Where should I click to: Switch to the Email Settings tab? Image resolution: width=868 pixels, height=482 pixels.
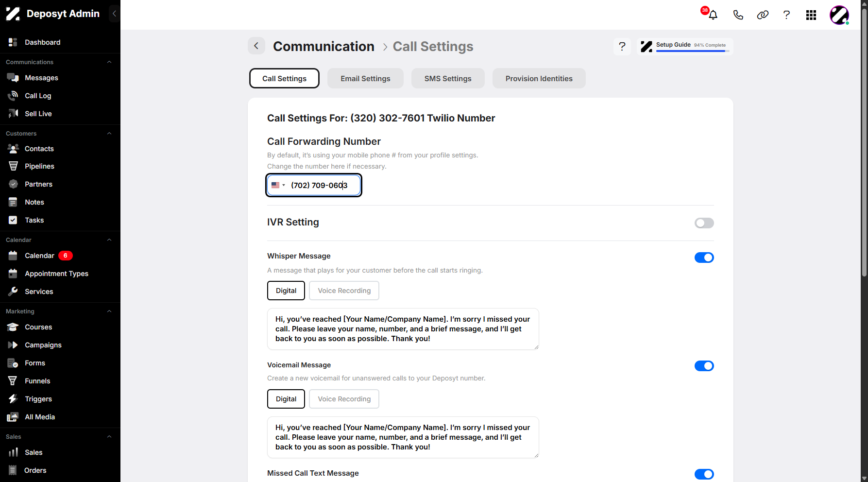(365, 78)
